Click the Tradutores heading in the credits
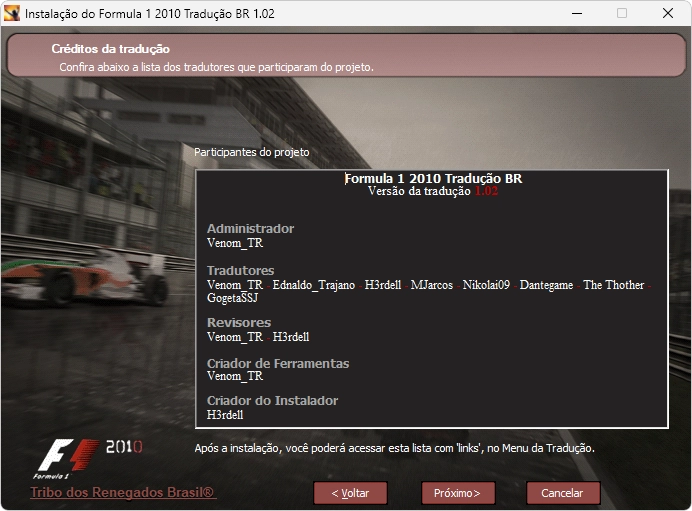692x511 pixels. point(240,271)
